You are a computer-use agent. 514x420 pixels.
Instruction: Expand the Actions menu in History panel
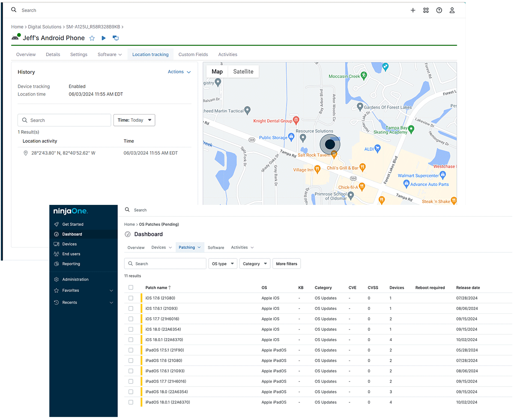point(179,72)
